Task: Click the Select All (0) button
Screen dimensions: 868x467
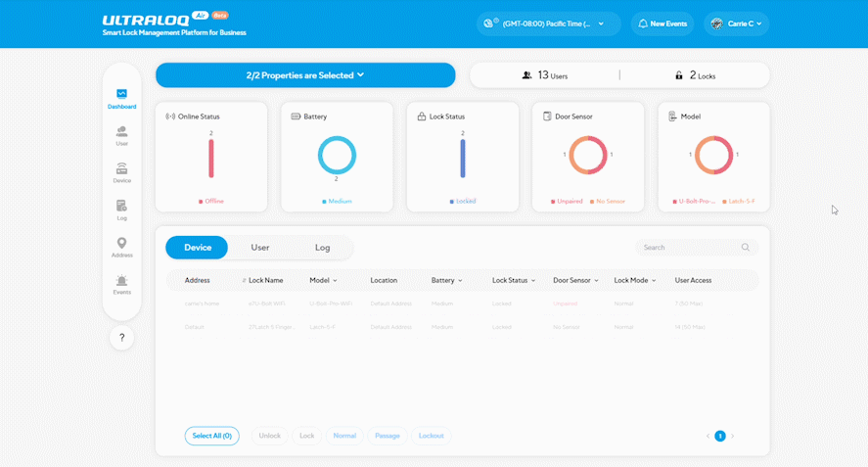Action: tap(212, 436)
